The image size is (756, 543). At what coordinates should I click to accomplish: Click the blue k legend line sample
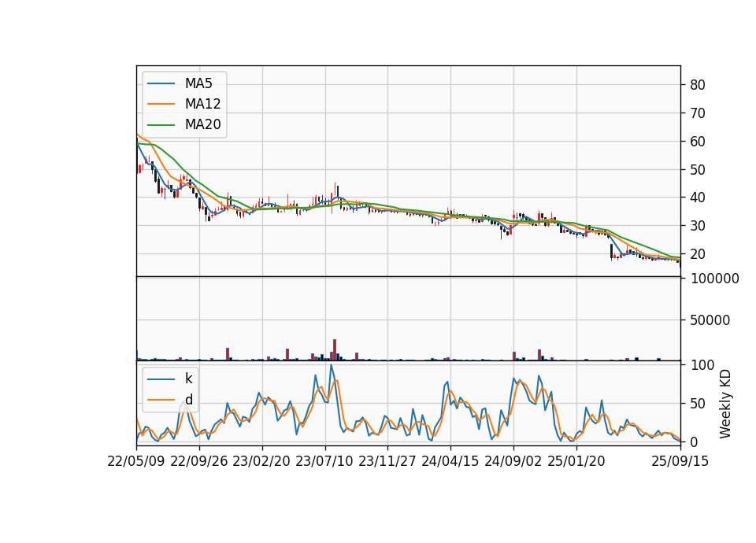pos(161,379)
